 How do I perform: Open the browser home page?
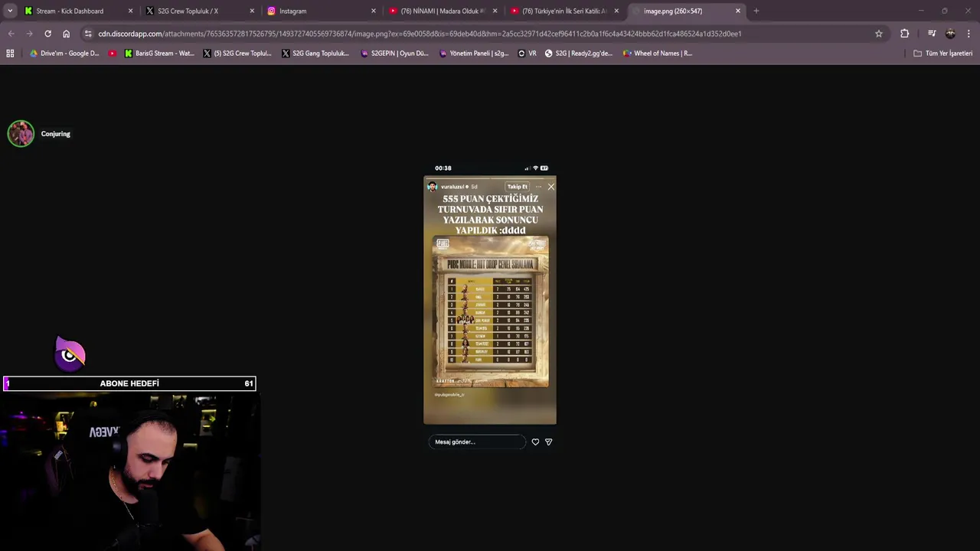tap(66, 34)
